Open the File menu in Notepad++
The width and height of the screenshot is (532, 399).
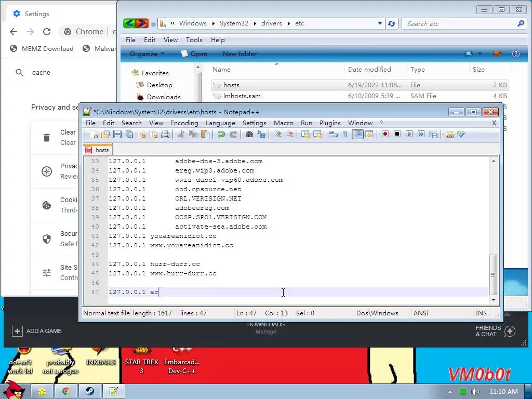tap(90, 123)
